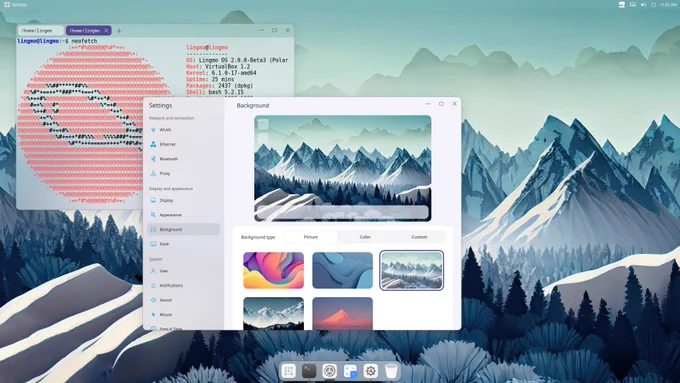The image size is (680, 383).
Task: Open Notifications settings page
Action: (x=183, y=285)
